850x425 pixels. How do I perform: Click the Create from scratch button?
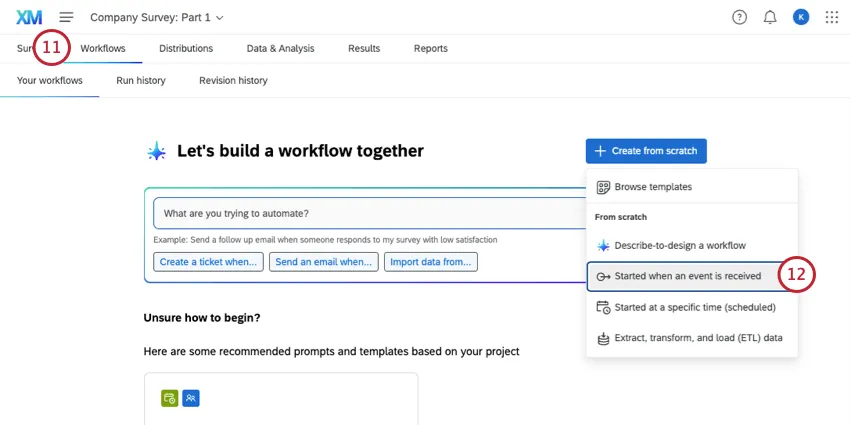tap(646, 151)
